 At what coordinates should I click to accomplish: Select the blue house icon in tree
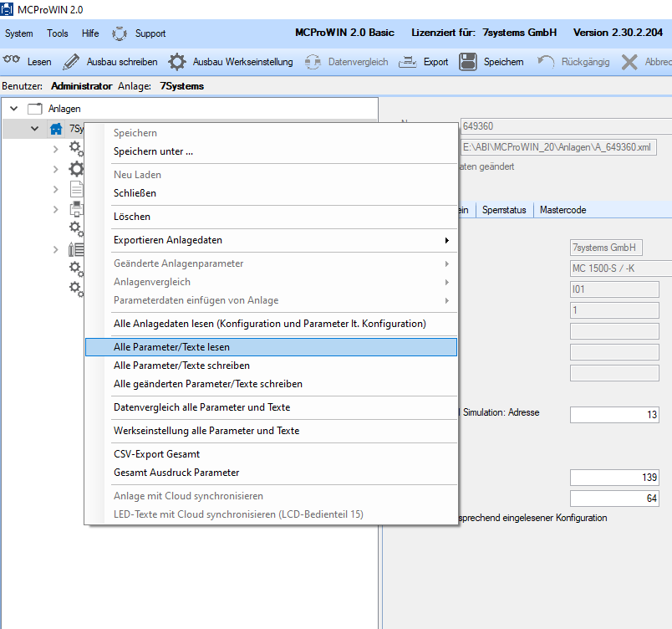pos(56,129)
